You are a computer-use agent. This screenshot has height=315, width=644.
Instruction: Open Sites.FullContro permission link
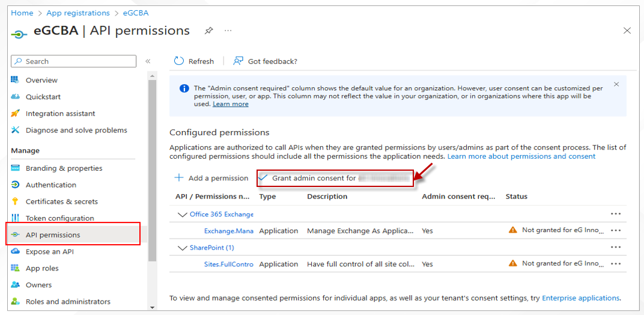click(x=229, y=264)
